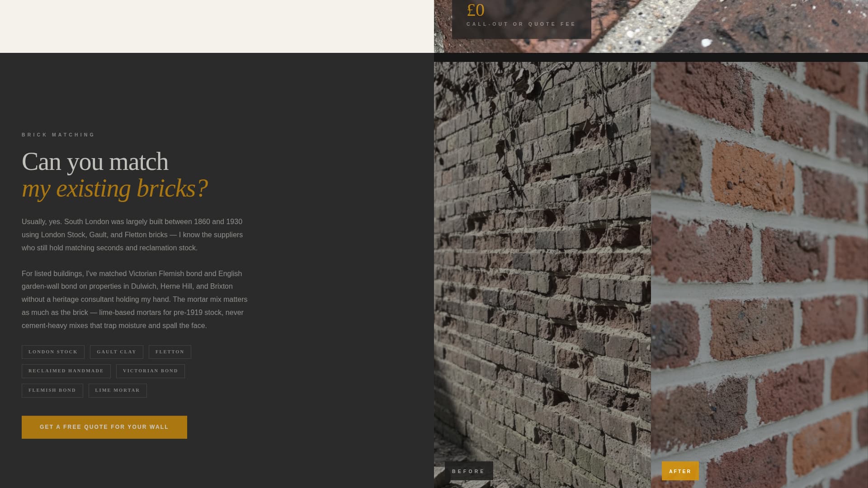Image resolution: width=868 pixels, height=488 pixels.
Task: Open the after photo of repointed red bricks
Action: [x=759, y=275]
